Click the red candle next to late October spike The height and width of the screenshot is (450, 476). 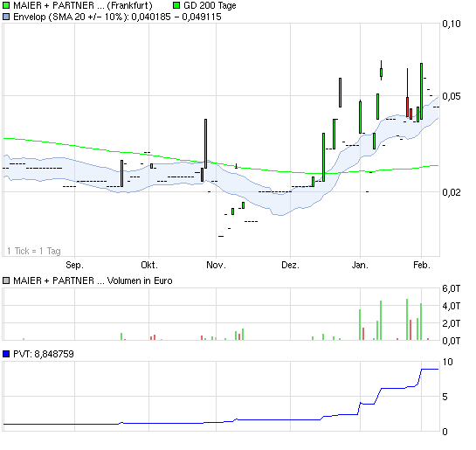[x=202, y=175]
